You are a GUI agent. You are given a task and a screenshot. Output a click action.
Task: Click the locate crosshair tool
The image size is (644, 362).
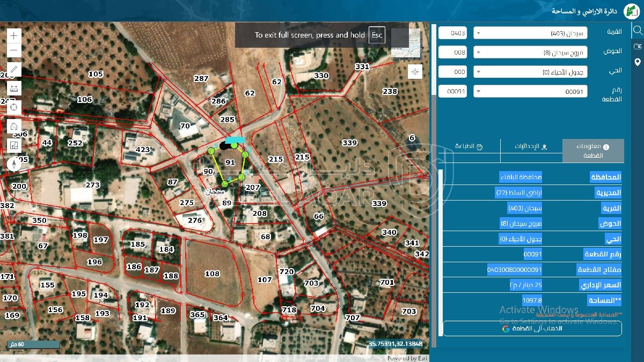point(14,107)
